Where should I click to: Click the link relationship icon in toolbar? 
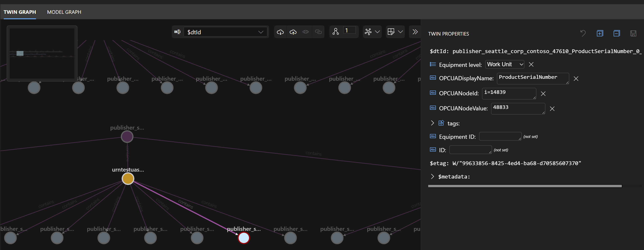pyautogui.click(x=318, y=32)
